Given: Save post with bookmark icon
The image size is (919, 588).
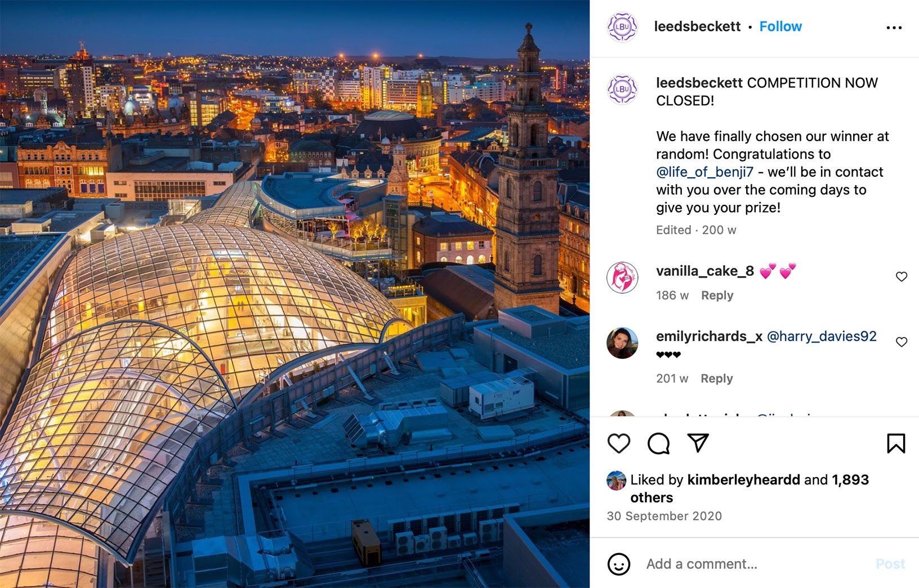Looking at the screenshot, I should coord(896,443).
